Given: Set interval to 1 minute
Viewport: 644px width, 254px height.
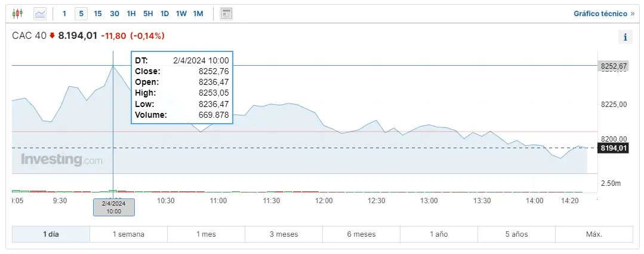Looking at the screenshot, I should (x=64, y=13).
